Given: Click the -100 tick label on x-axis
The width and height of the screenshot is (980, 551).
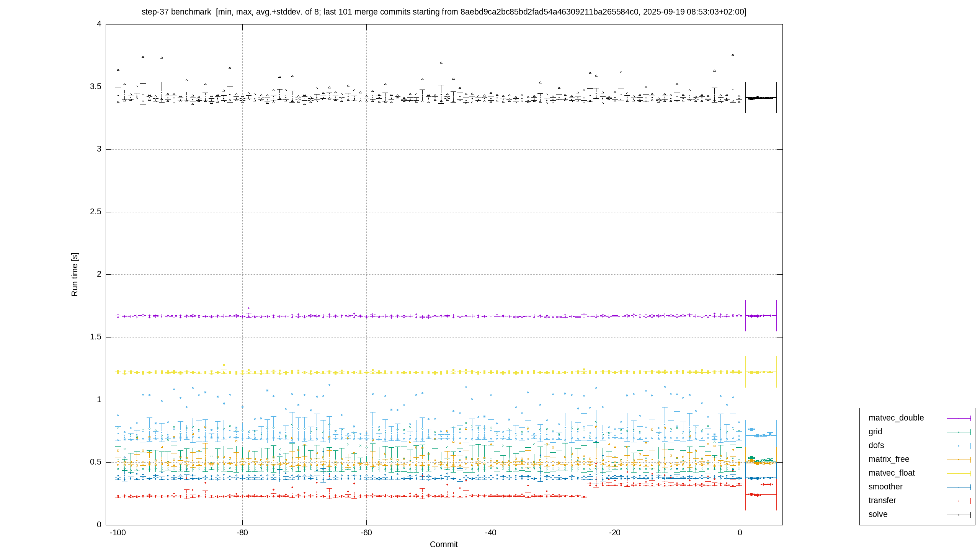Looking at the screenshot, I should pos(118,533).
